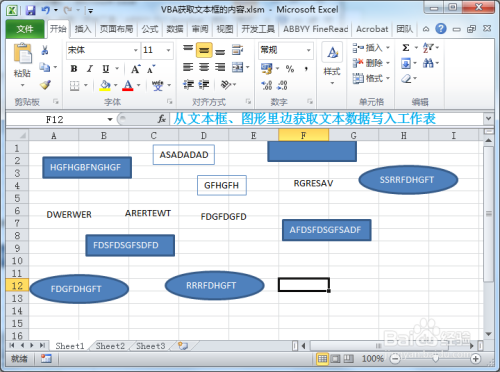Screen dimensions: 500x372
Task: Click the AutoSum sigma icon
Action: (x=406, y=48)
